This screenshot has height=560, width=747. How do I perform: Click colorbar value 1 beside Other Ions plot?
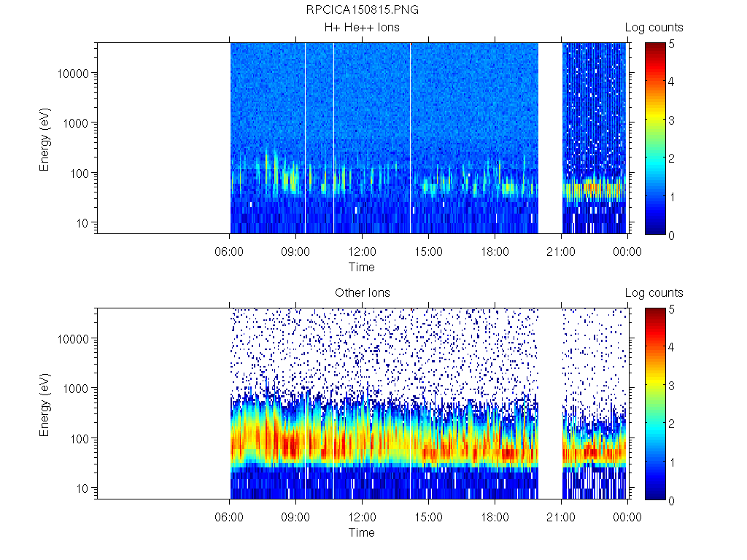coord(672,462)
